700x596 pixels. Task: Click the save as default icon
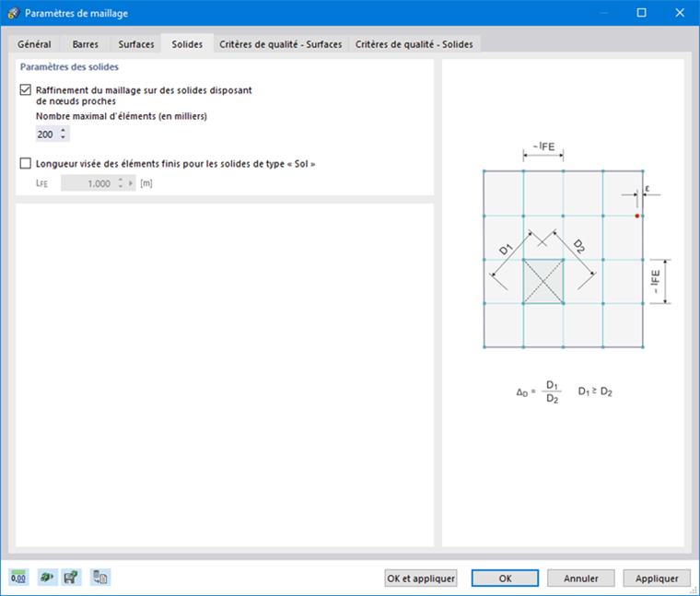71,578
